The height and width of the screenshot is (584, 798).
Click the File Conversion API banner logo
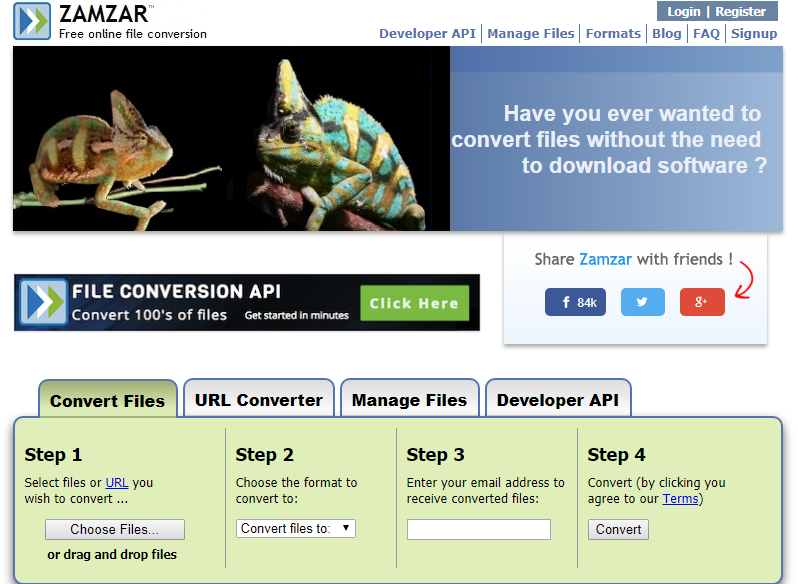(x=44, y=302)
